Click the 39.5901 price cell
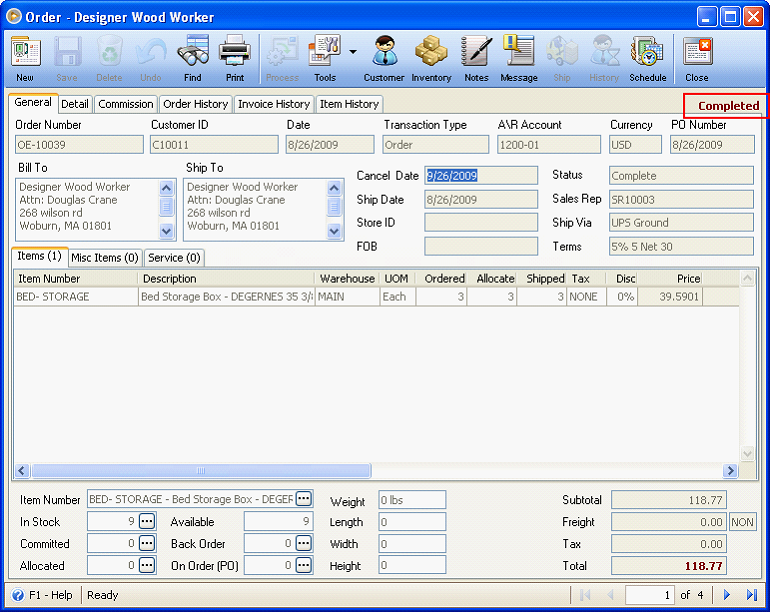This screenshot has width=771, height=613. click(x=670, y=297)
